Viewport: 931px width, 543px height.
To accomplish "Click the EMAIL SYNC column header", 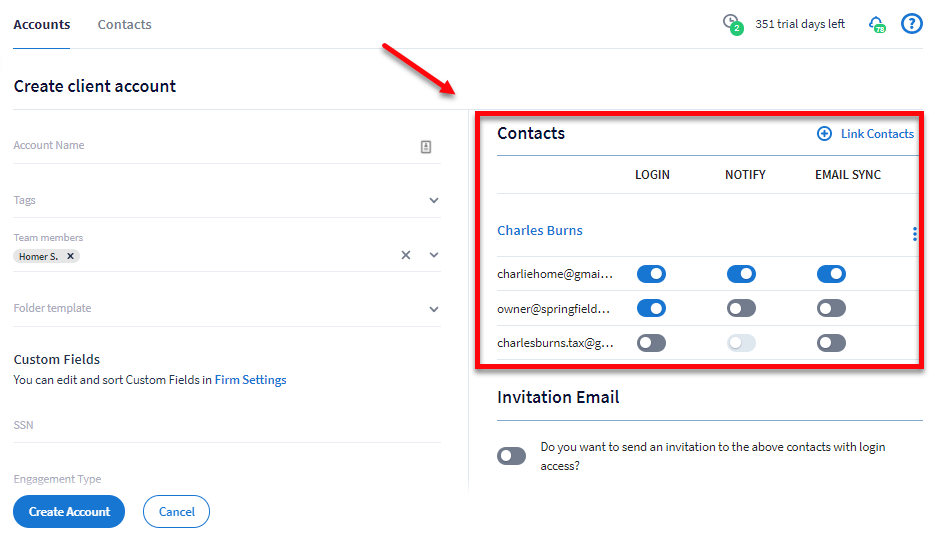I will point(848,174).
